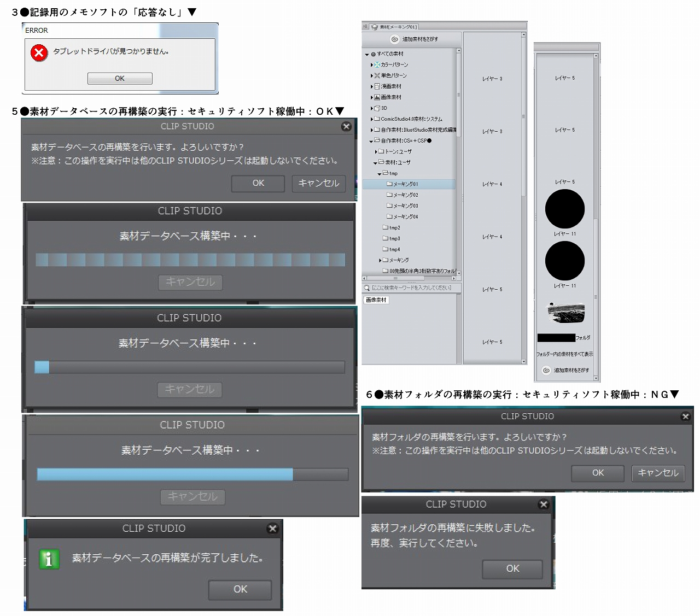The width and height of the screenshot is (700, 616).
Task: Click キャンセル on the database rebuild progress dialog
Action: [x=190, y=283]
